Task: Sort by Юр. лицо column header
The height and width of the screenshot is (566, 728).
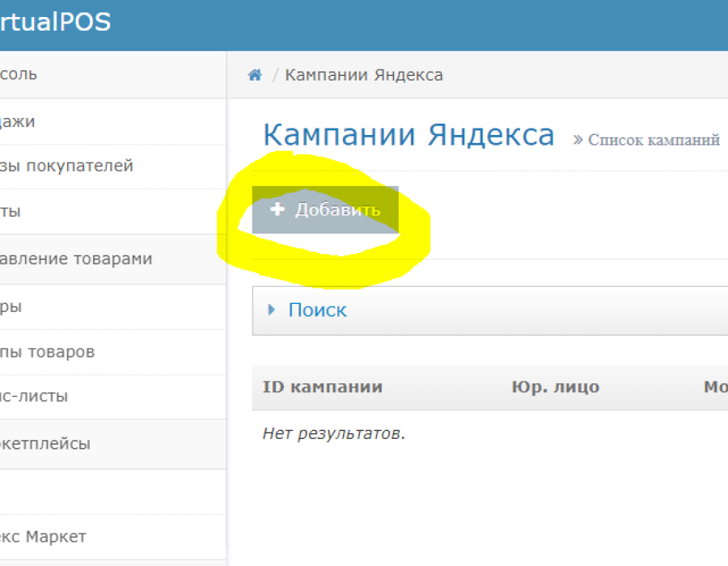Action: pyautogui.click(x=555, y=386)
